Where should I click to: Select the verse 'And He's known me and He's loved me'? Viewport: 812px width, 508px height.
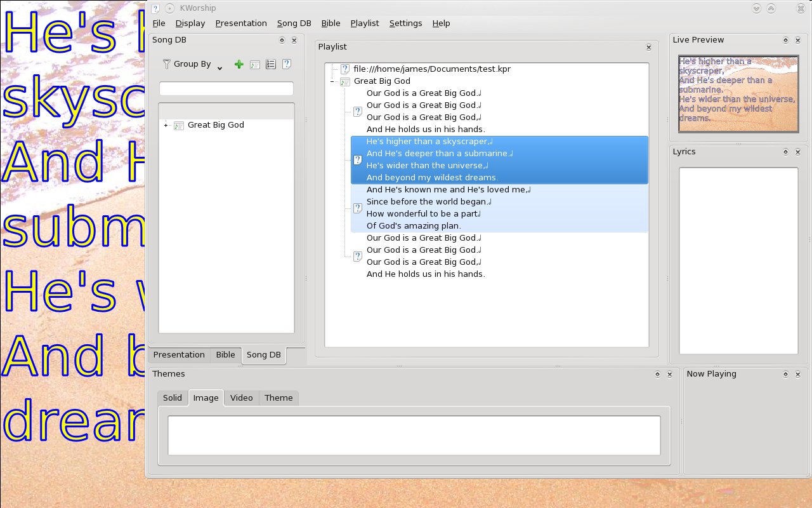(x=447, y=190)
